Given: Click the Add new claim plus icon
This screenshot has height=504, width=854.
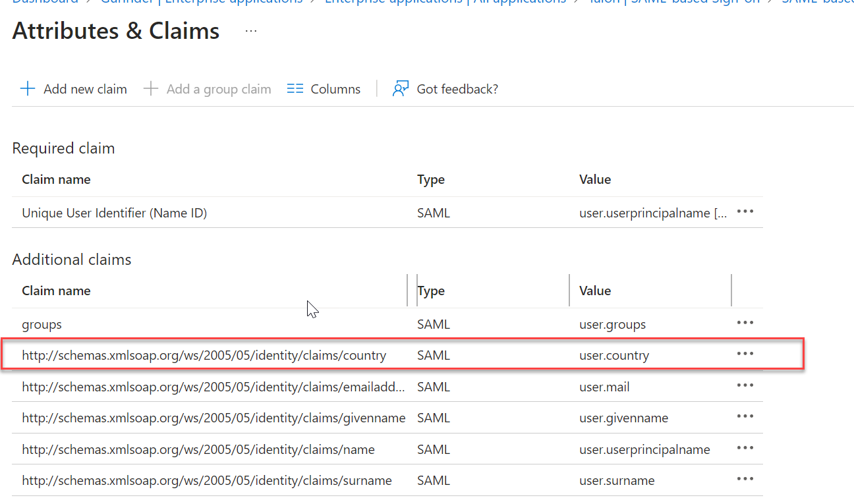Looking at the screenshot, I should pyautogui.click(x=27, y=88).
